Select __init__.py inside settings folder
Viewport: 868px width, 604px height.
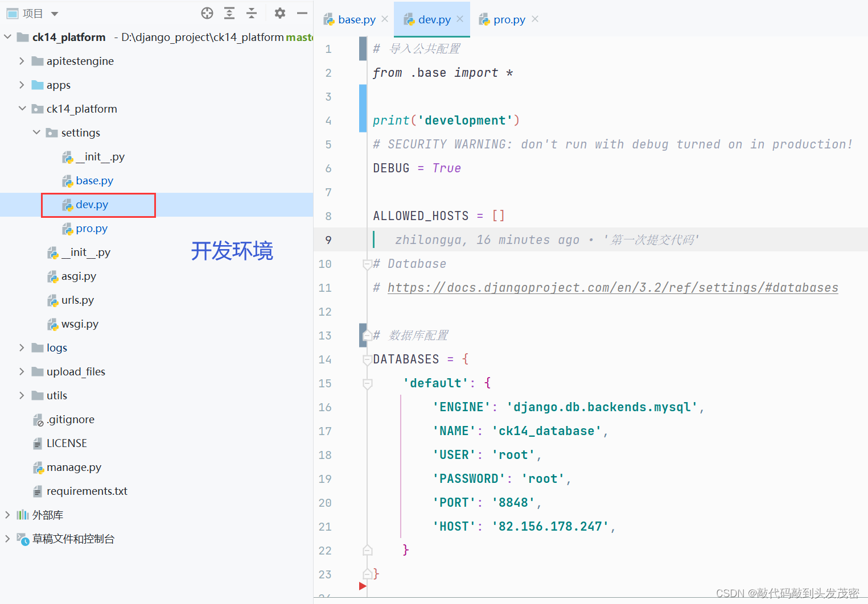[93, 156]
